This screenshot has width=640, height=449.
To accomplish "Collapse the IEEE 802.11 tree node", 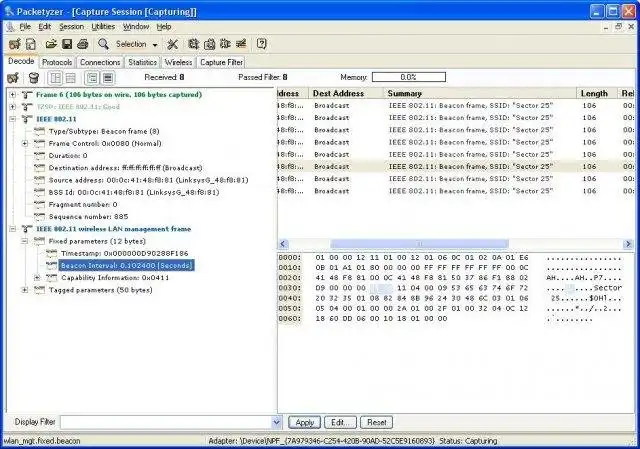I will click(x=13, y=119).
